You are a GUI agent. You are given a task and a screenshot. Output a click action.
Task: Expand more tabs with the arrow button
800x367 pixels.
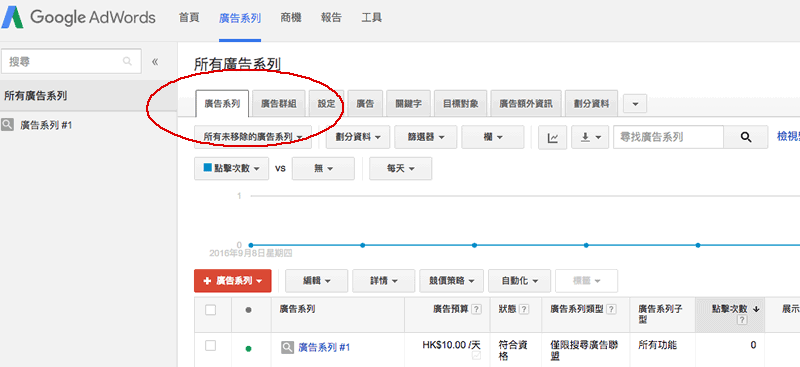click(x=635, y=104)
